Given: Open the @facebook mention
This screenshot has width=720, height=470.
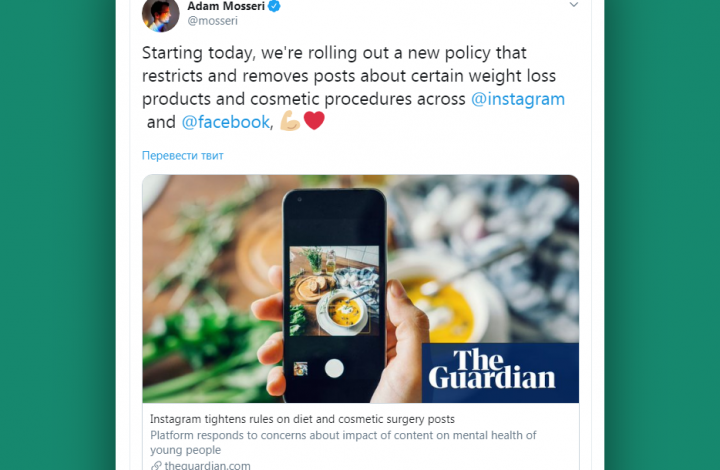Looking at the screenshot, I should [226, 122].
